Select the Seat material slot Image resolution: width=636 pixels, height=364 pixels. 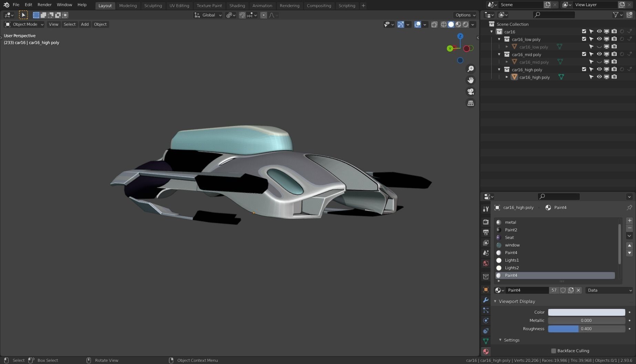click(x=555, y=238)
